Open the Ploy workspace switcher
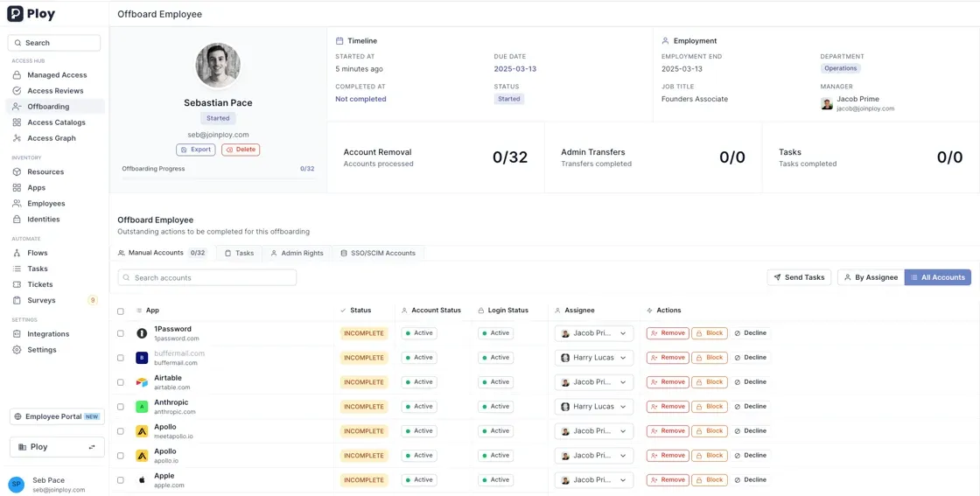Screen dimensions: 980x496 (57, 447)
